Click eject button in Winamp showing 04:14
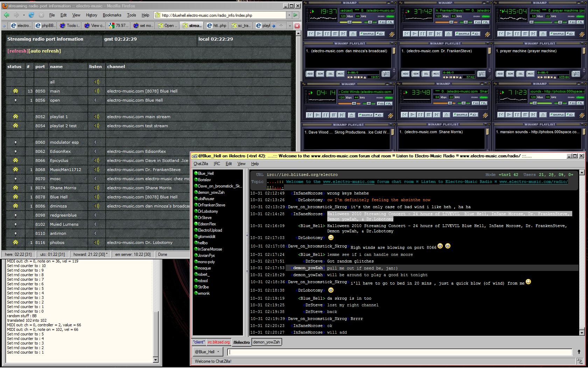 pyautogui.click(x=351, y=115)
